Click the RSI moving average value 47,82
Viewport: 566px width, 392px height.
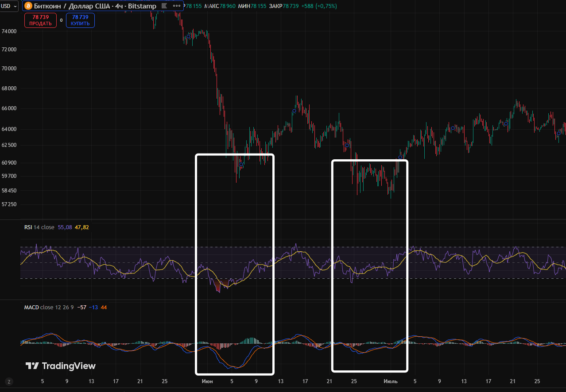[82, 227]
